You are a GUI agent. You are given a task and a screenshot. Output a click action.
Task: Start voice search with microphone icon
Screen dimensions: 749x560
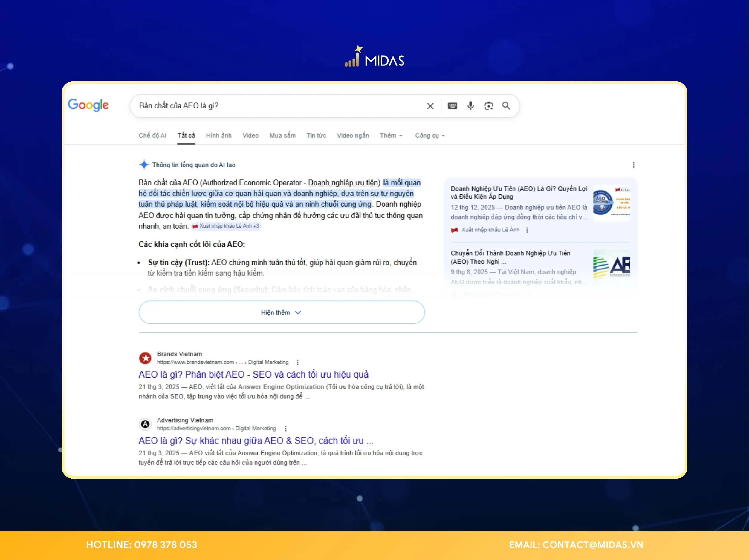click(x=470, y=106)
